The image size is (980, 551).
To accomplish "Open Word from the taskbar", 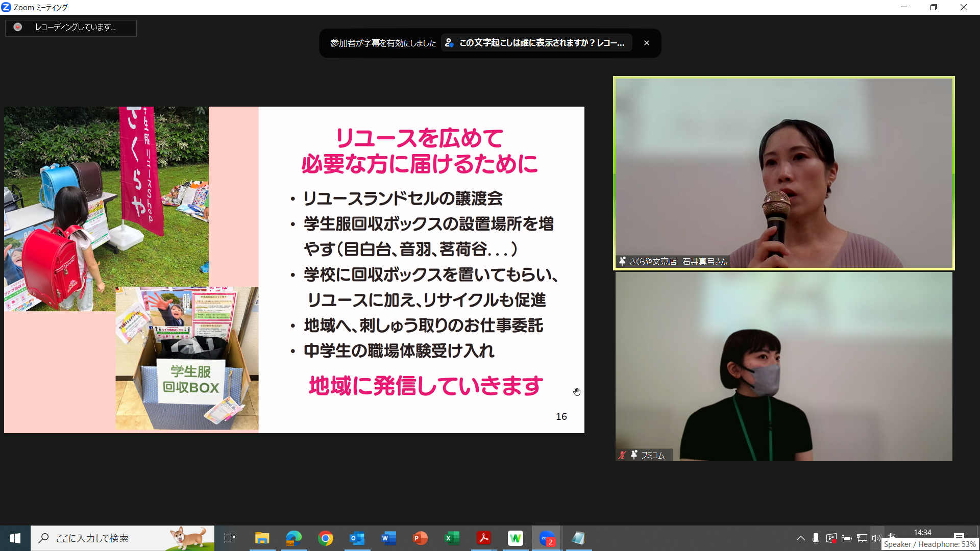I will tap(389, 538).
